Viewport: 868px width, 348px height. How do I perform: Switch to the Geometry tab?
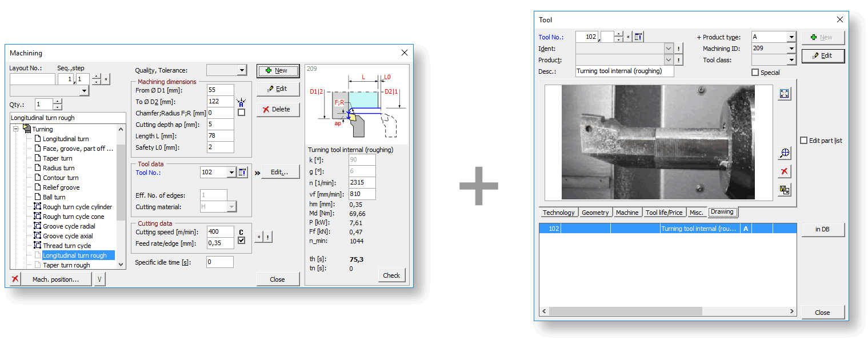(x=595, y=213)
